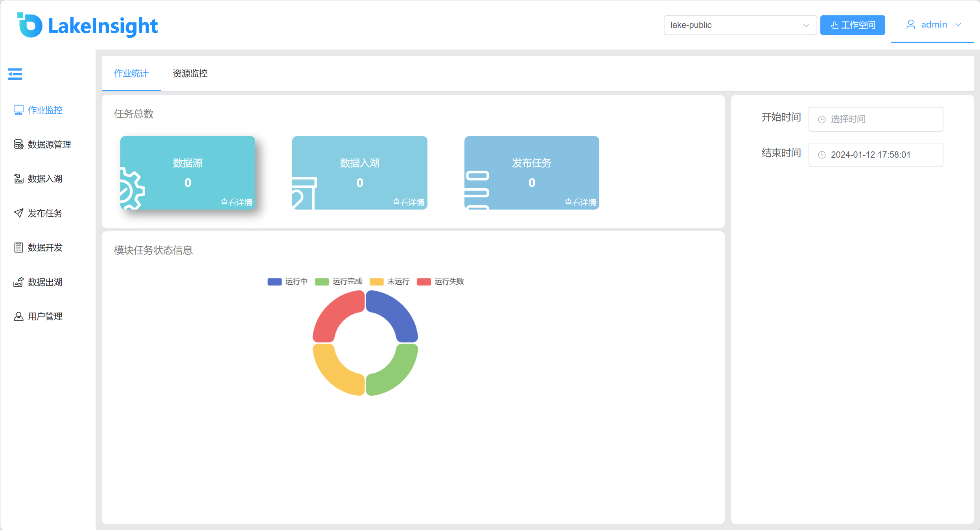Image resolution: width=980 pixels, height=530 pixels.
Task: Collapse the sidebar with the hamburger icon
Action: click(15, 74)
